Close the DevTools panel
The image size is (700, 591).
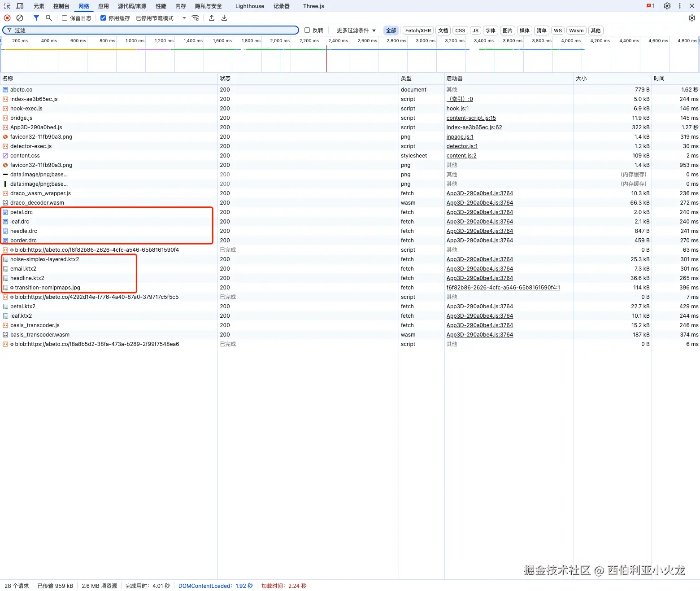pos(692,6)
